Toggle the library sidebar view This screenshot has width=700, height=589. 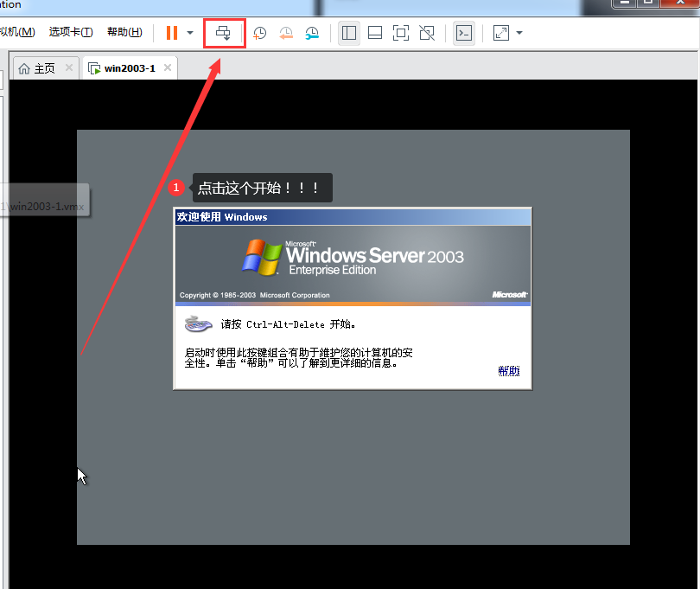(349, 33)
